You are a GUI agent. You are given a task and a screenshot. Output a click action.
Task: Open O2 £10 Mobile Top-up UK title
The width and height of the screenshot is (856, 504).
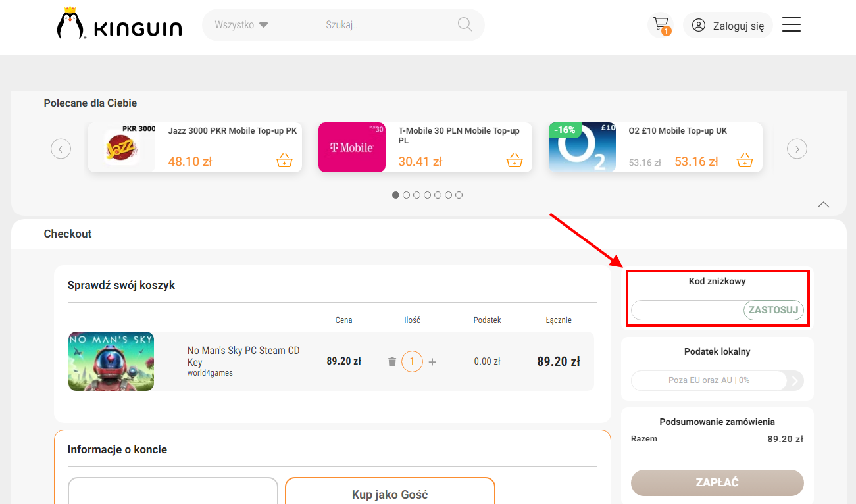(678, 131)
